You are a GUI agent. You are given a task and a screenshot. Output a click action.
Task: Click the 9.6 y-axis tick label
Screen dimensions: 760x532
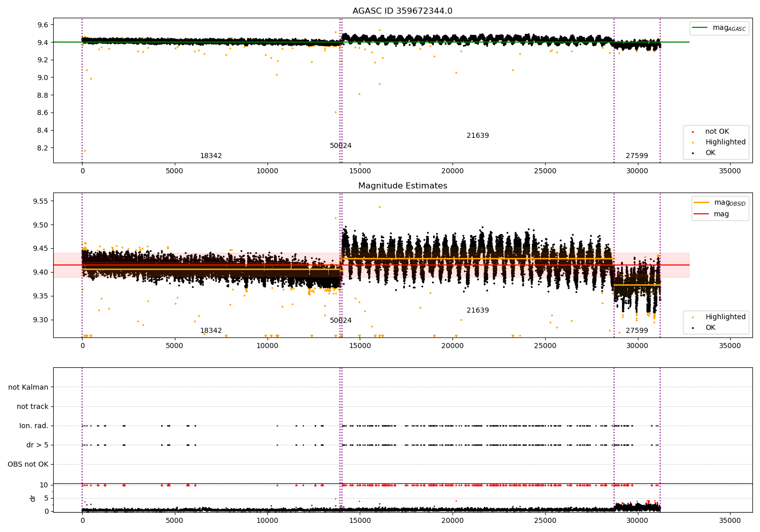coord(43,25)
